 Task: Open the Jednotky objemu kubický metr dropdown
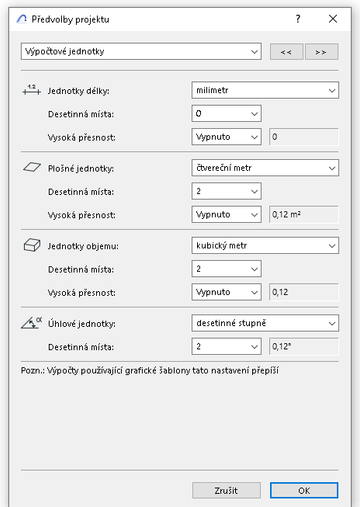265,245
